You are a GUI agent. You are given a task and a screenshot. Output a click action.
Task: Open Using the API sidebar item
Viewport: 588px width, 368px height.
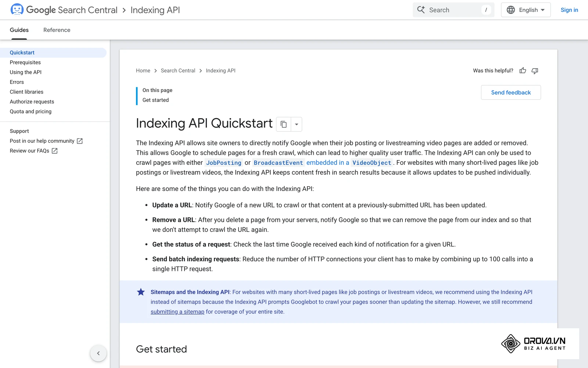(26, 72)
